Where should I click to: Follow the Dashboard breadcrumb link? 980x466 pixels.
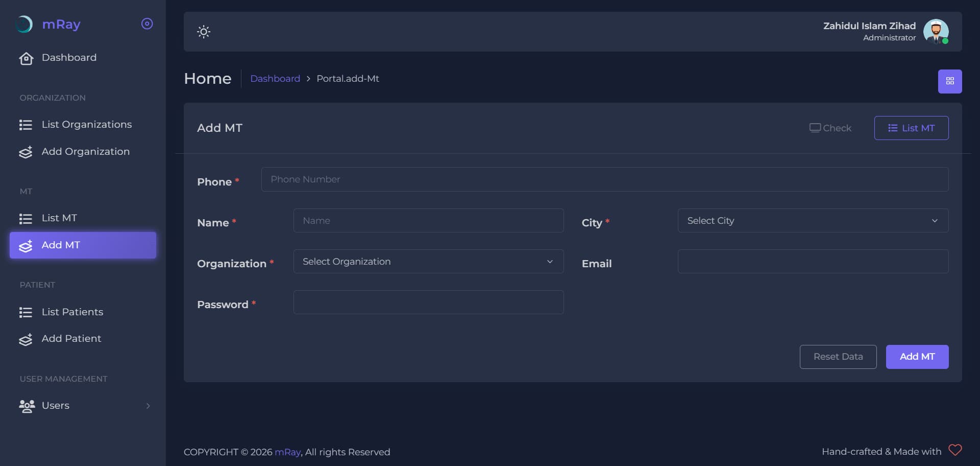[275, 79]
